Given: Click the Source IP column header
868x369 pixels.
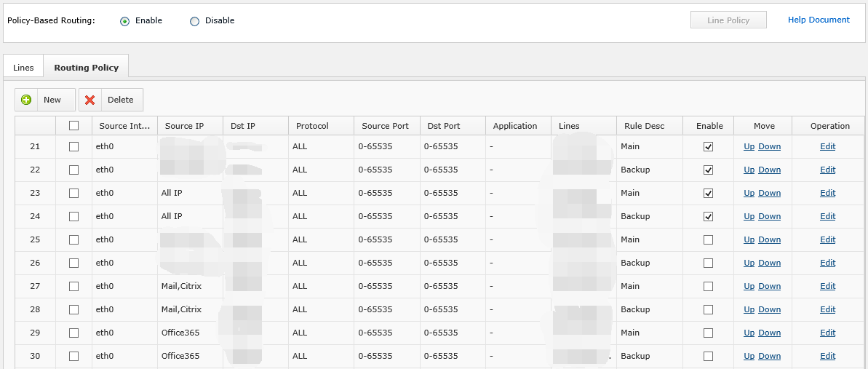Looking at the screenshot, I should pos(184,126).
